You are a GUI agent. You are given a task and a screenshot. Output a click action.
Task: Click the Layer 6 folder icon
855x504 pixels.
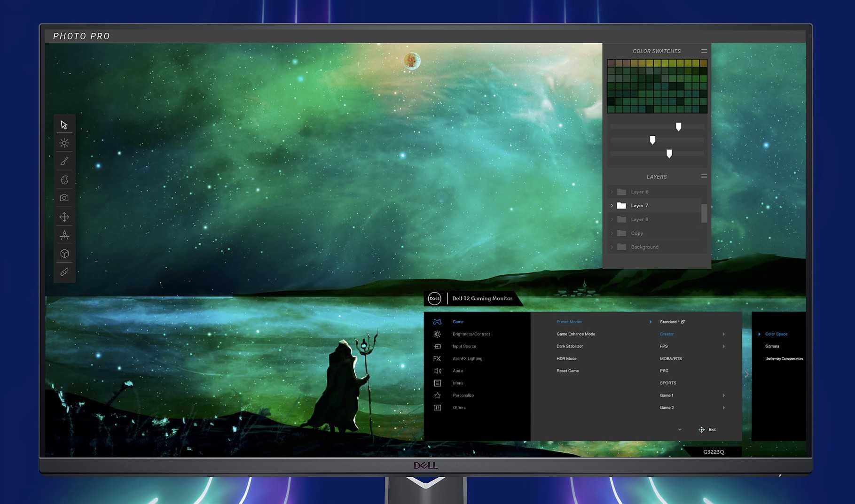pyautogui.click(x=621, y=192)
